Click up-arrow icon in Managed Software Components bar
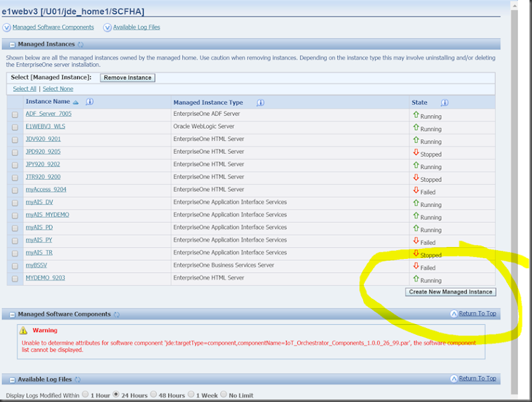The width and height of the screenshot is (532, 402). pyautogui.click(x=454, y=313)
